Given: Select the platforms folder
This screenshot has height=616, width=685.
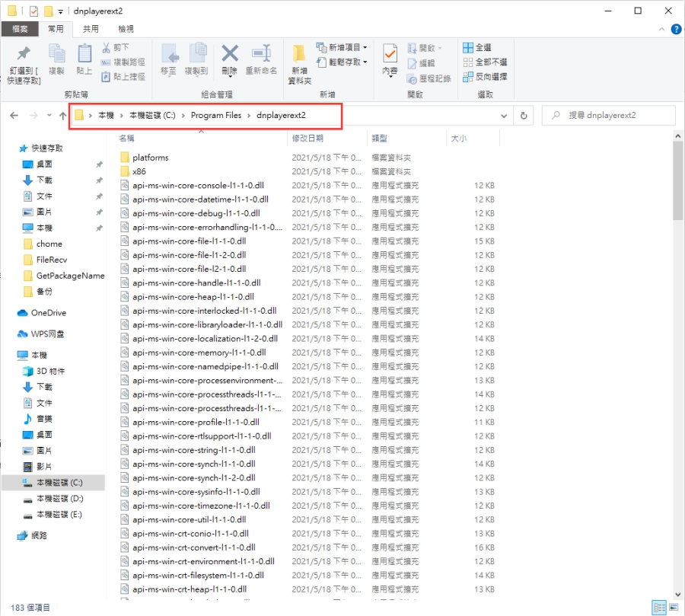Looking at the screenshot, I should click(150, 158).
